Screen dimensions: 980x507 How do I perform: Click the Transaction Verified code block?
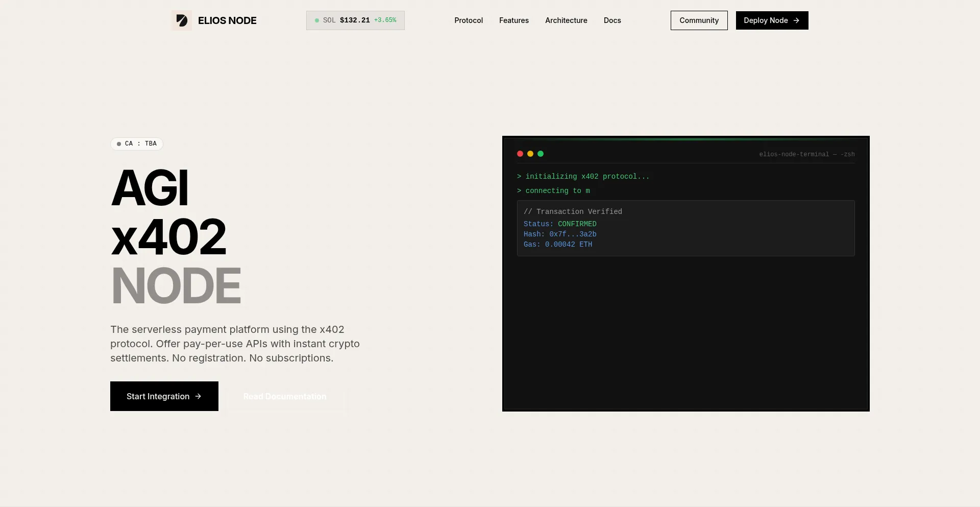tap(685, 228)
